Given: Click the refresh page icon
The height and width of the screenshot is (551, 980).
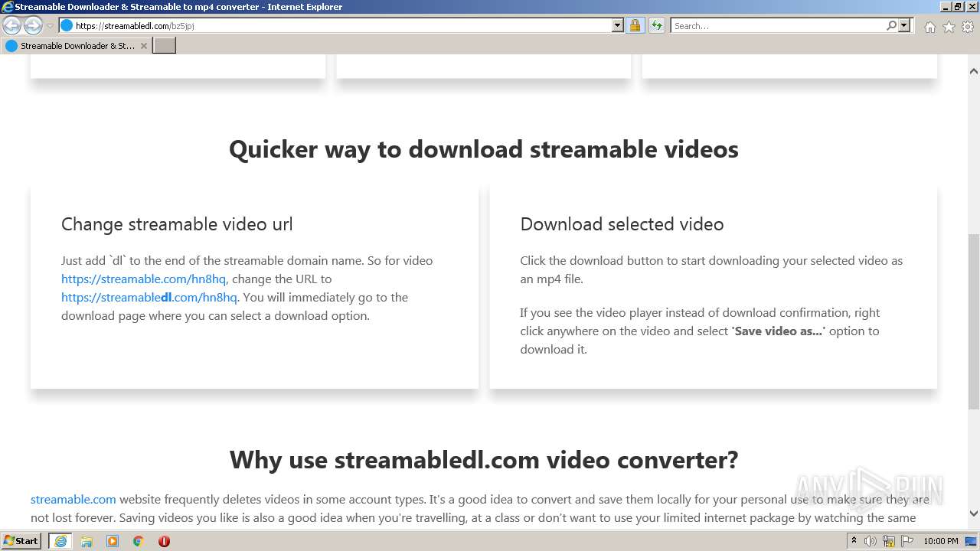Looking at the screenshot, I should point(657,26).
